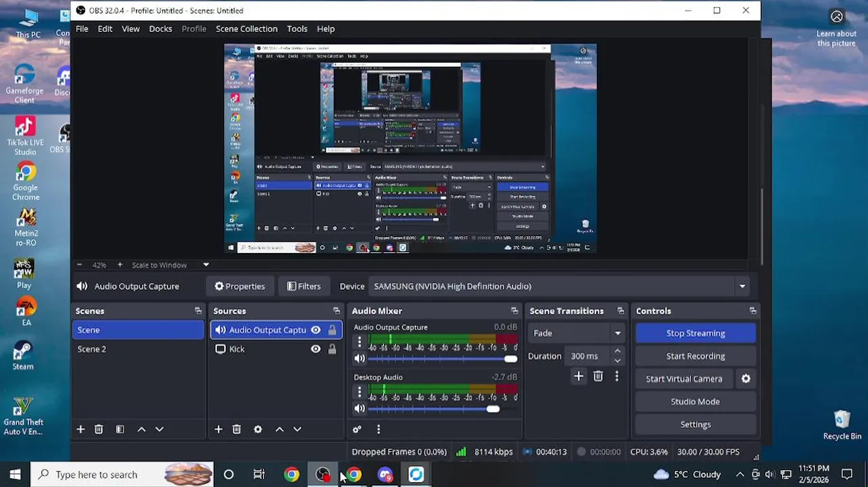Open the Docks menu
The height and width of the screenshot is (487, 868).
coord(160,29)
